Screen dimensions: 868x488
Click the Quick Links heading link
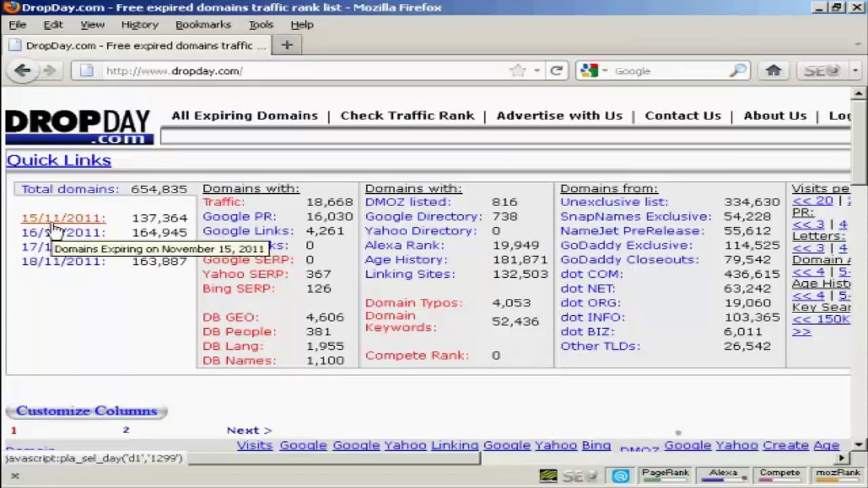click(59, 160)
